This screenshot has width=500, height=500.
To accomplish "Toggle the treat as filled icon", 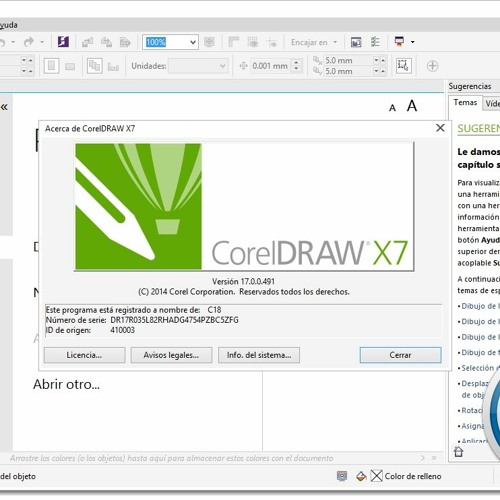I will (x=403, y=66).
